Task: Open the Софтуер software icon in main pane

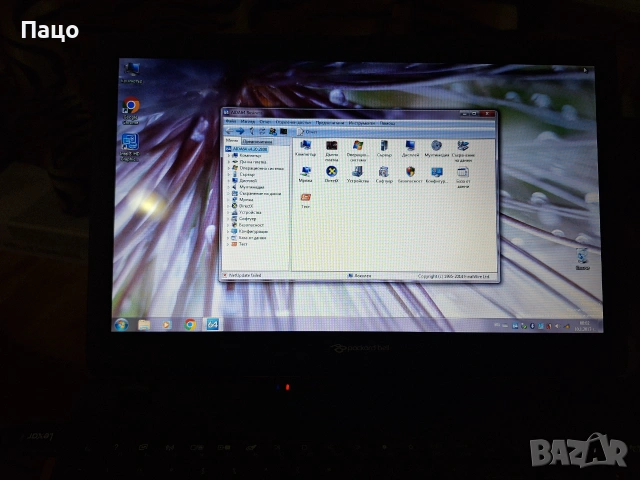Action: pos(384,174)
